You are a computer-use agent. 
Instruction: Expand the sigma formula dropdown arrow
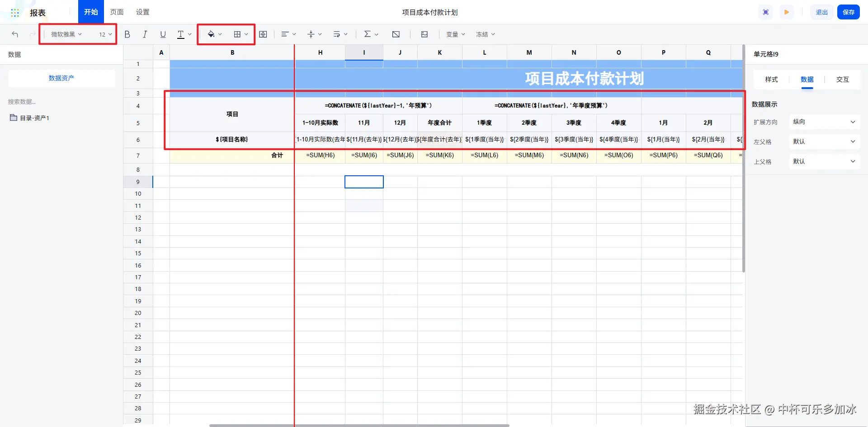(377, 34)
